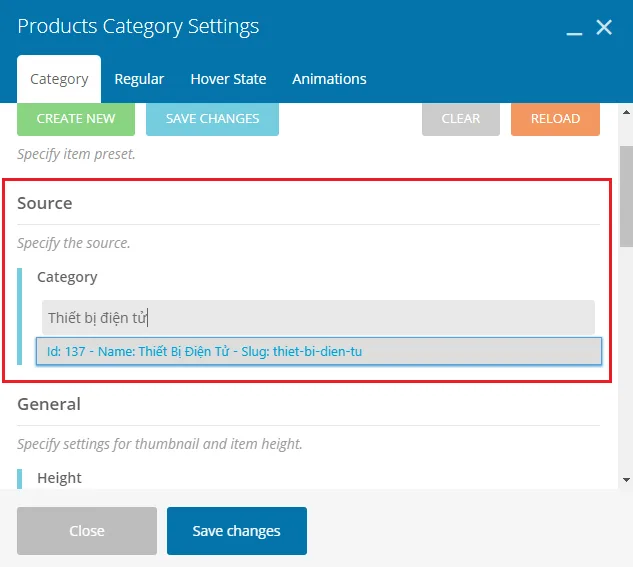
Task: Hit the gray Clear button
Action: coord(460,118)
